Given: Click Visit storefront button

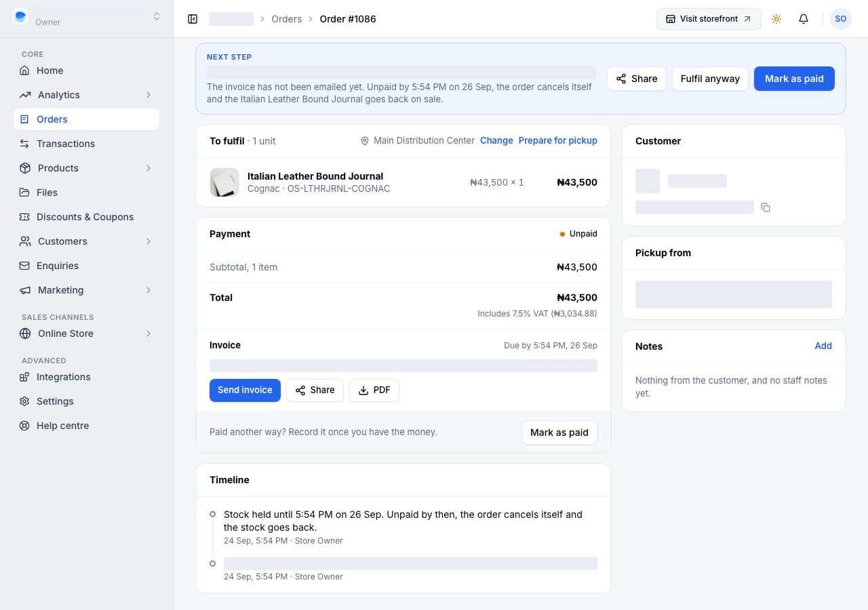Looking at the screenshot, I should tap(709, 19).
